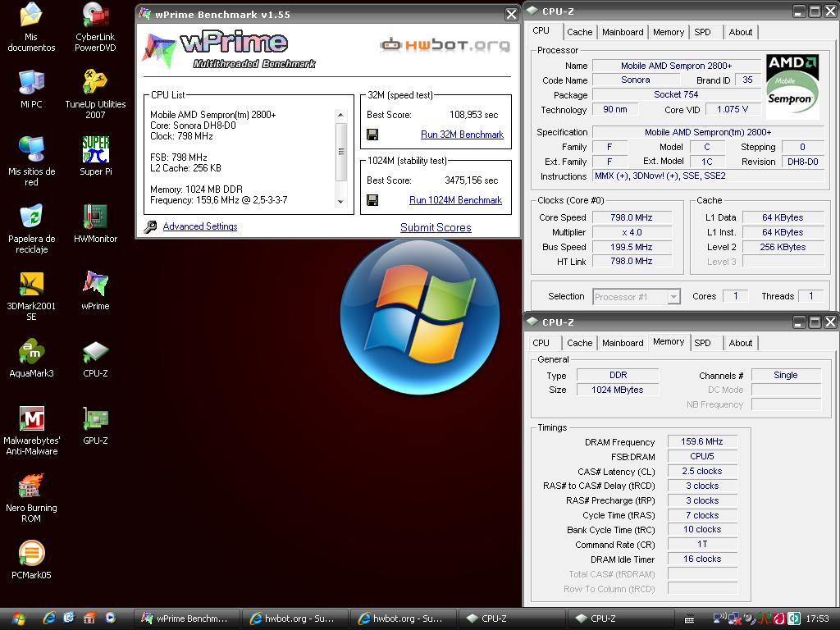Switch to wPrime Benchmark taskbar button
The image size is (840, 630).
185,619
